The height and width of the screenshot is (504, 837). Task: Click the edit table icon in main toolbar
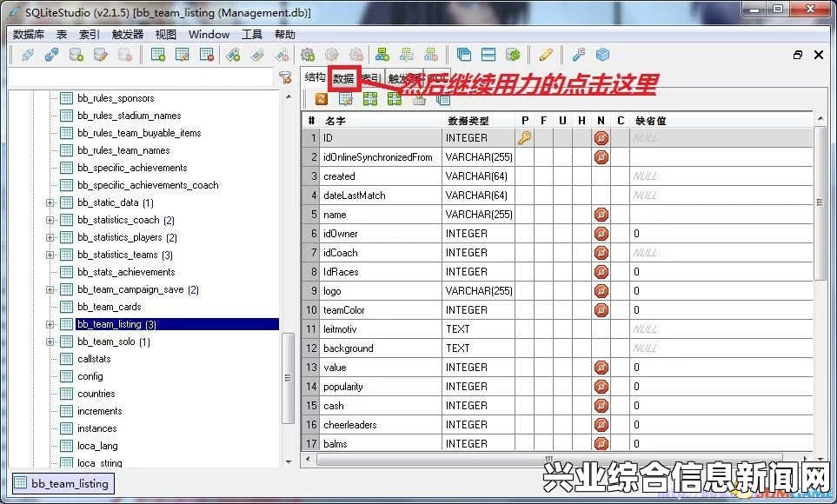pos(182,55)
